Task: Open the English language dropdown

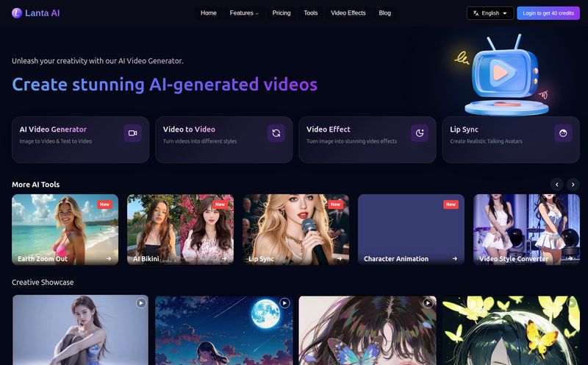Action: pyautogui.click(x=490, y=13)
